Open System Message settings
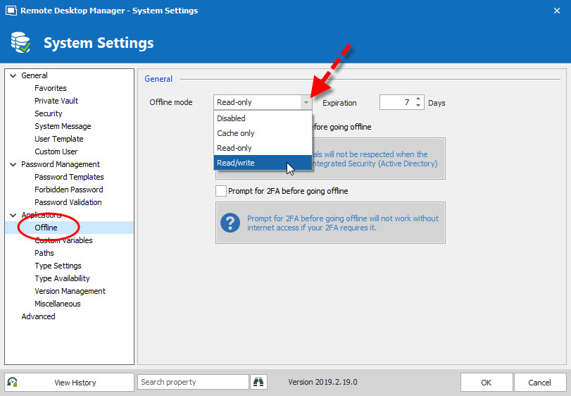Viewport: 571px width, 396px height. [63, 126]
